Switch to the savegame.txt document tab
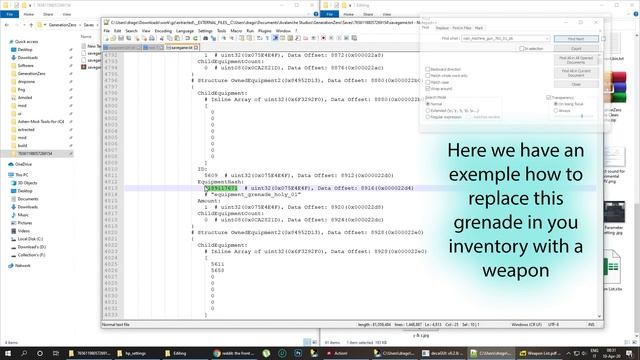This screenshot has width=640, height=360. coord(182,47)
